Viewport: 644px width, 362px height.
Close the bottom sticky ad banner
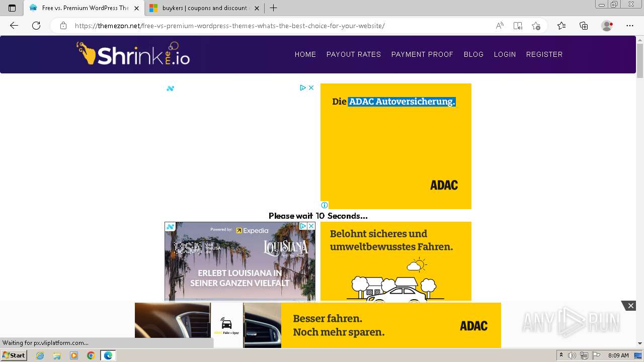(630, 306)
